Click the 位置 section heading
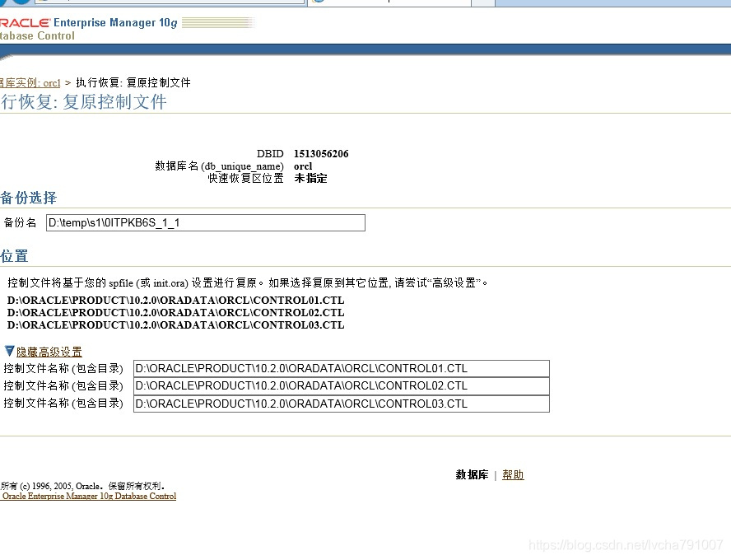Viewport: 731px width, 560px height. pyautogui.click(x=14, y=256)
